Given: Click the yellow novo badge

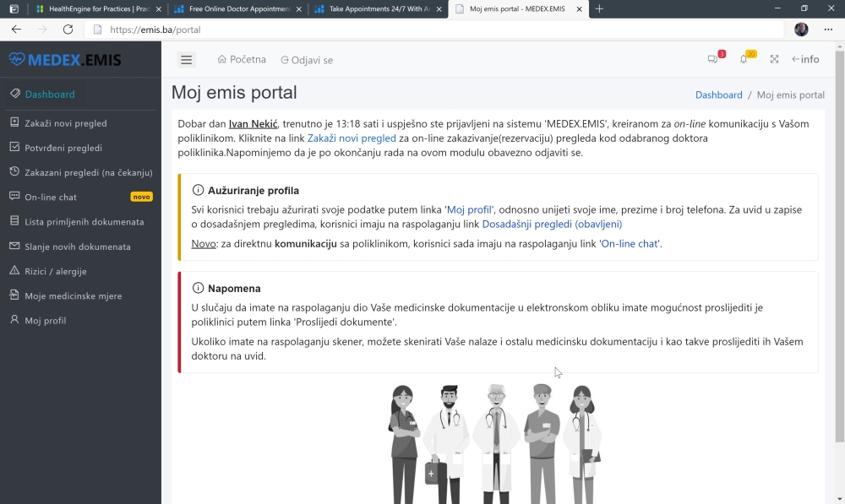Looking at the screenshot, I should (141, 197).
